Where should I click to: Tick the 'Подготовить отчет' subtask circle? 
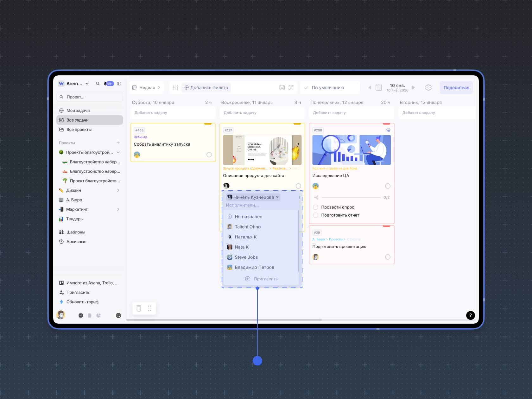click(x=315, y=215)
